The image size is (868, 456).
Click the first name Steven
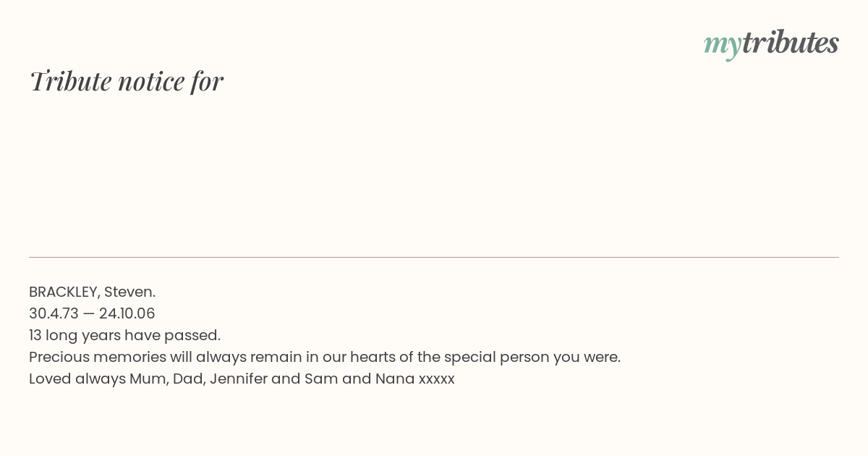coord(129,292)
